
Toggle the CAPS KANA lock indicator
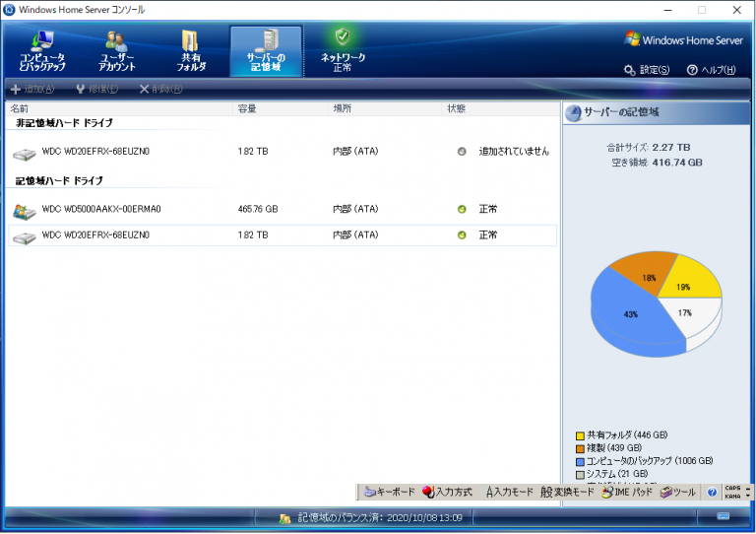click(732, 492)
